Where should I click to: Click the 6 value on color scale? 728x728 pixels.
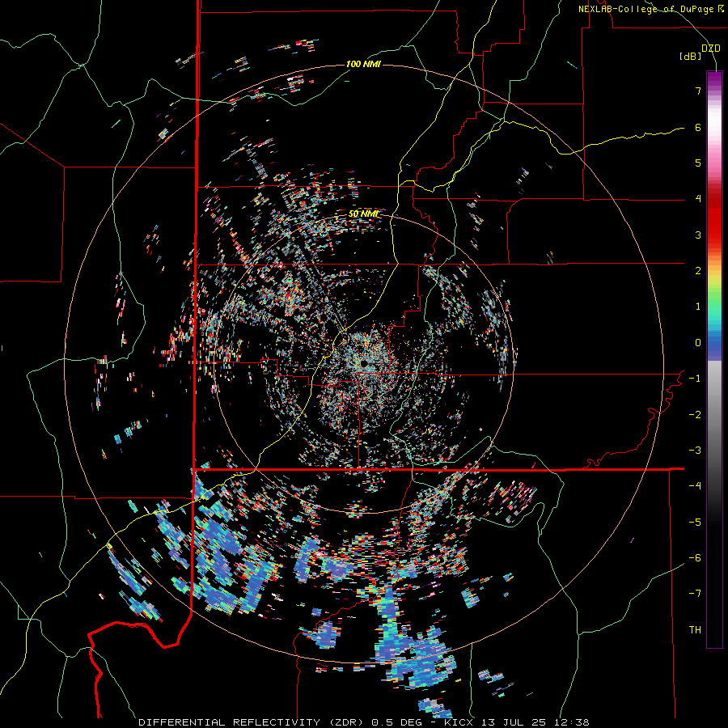[698, 127]
